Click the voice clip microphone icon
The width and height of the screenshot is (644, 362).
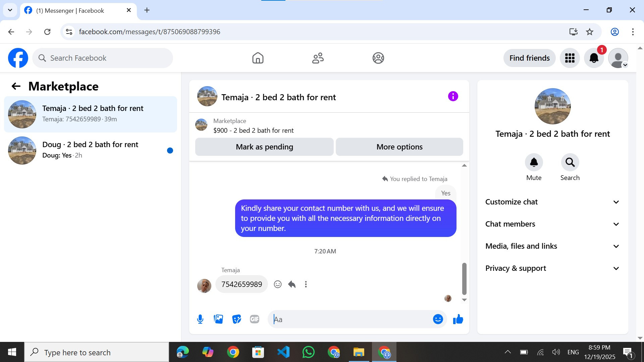(x=200, y=319)
